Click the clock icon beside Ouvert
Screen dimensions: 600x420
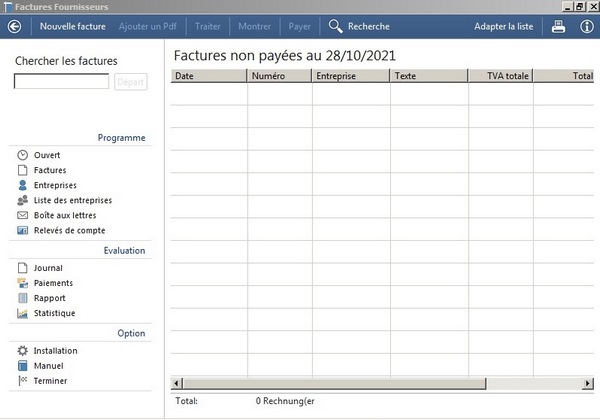(23, 155)
